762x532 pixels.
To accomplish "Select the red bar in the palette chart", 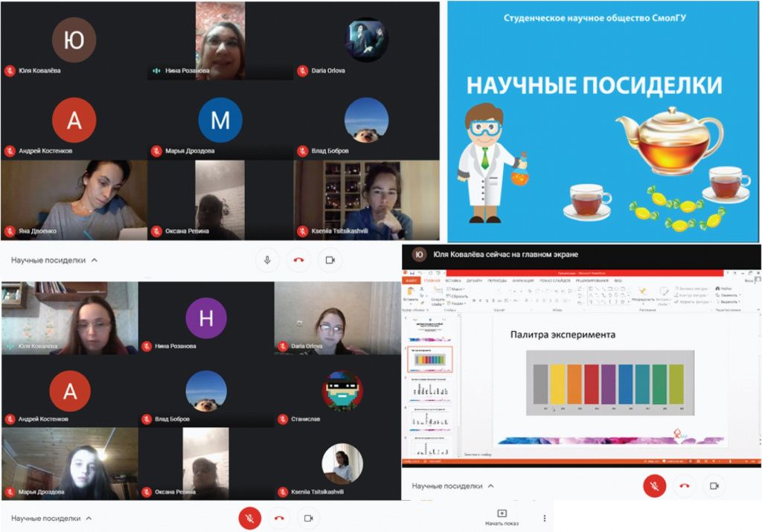I will 592,384.
